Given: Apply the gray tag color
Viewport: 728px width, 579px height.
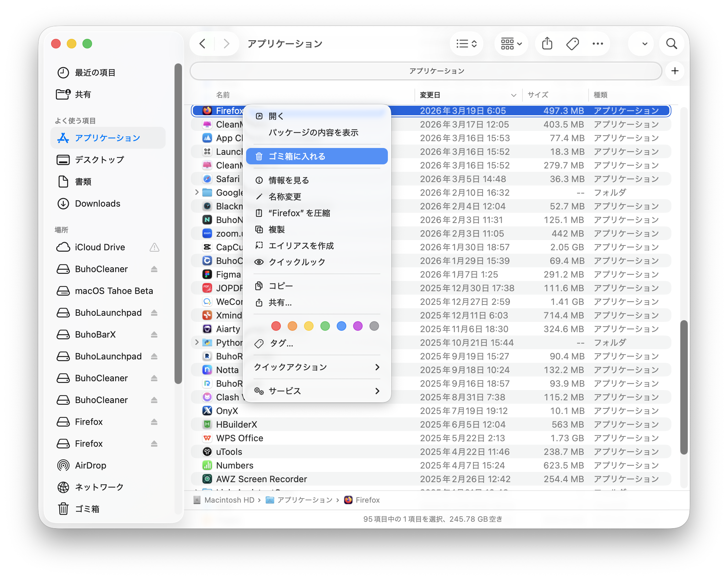Looking at the screenshot, I should tap(374, 326).
